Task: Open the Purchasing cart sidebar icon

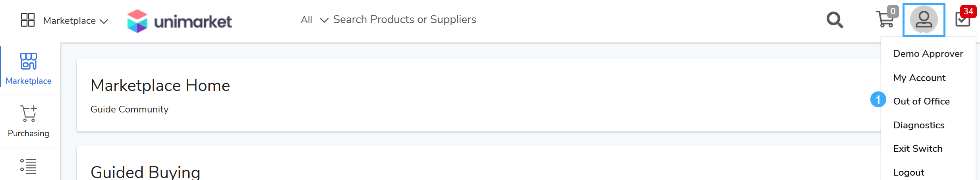Action: (x=29, y=114)
